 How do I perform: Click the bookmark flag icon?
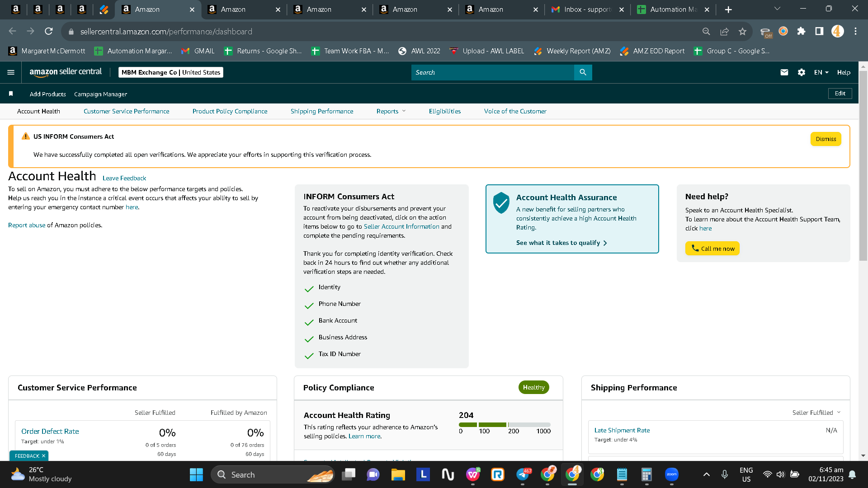[x=11, y=94]
